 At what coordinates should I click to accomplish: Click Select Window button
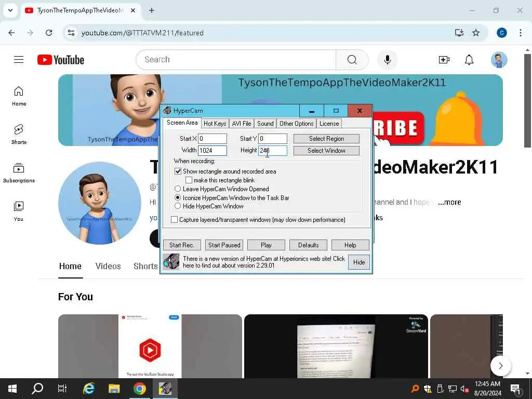326,151
